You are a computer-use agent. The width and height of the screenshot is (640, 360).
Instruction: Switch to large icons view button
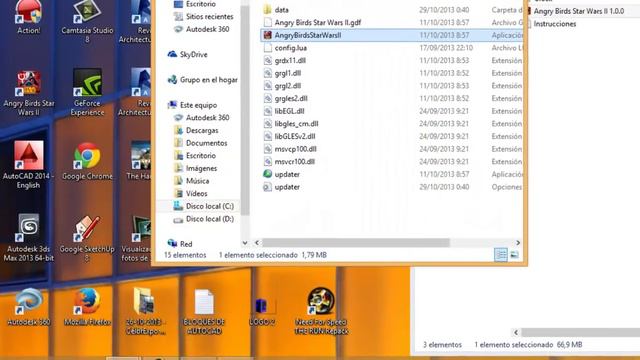pos(514,255)
